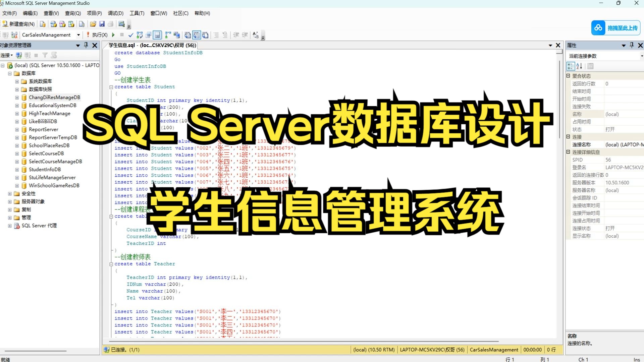Open the 查询(Q) menu

[73, 13]
